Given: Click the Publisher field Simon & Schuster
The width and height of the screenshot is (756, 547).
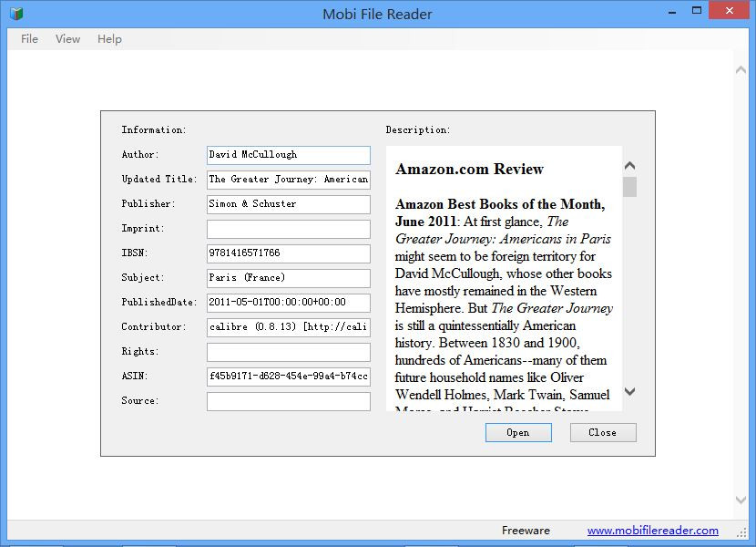Looking at the screenshot, I should [x=289, y=204].
